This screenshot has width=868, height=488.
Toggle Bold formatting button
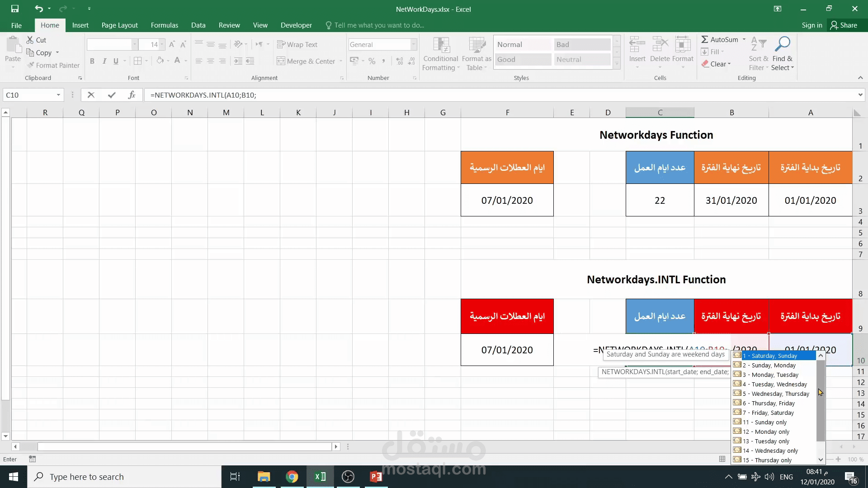pyautogui.click(x=92, y=61)
